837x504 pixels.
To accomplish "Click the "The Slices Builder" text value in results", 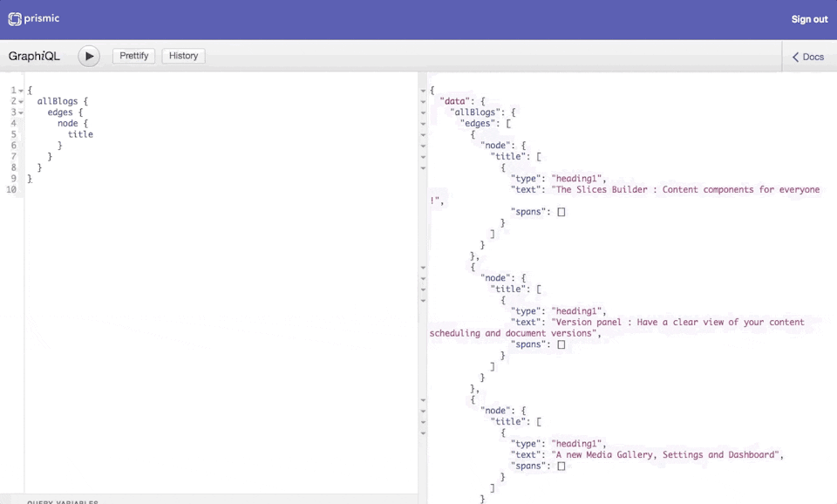I will pos(625,194).
